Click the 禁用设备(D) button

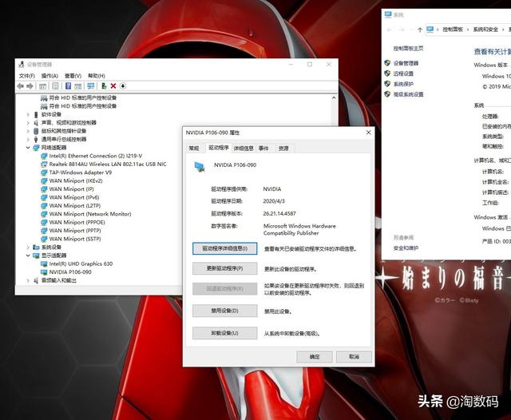coord(225,311)
